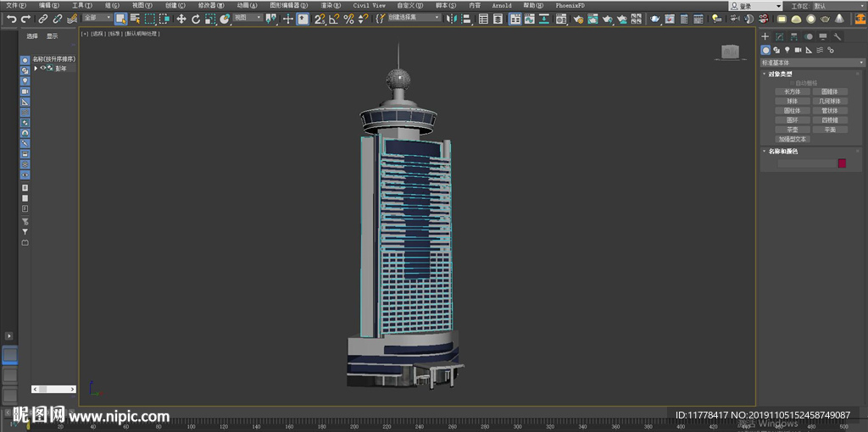Open the selection filter dropdown 全部
This screenshot has height=432, width=868.
click(97, 18)
